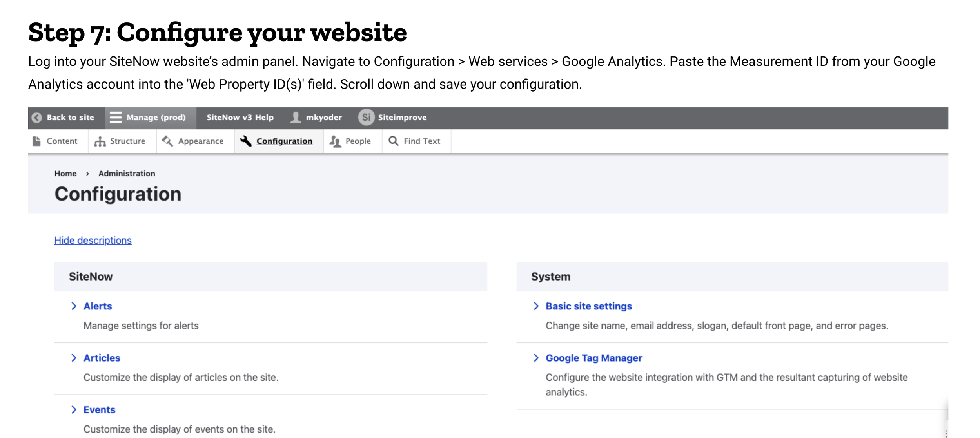The image size is (980, 438).
Task: Click the Configuration wrench icon
Action: pyautogui.click(x=246, y=141)
